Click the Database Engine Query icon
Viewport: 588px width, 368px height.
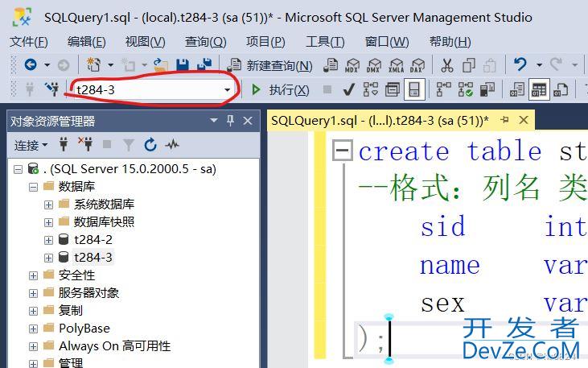331,65
